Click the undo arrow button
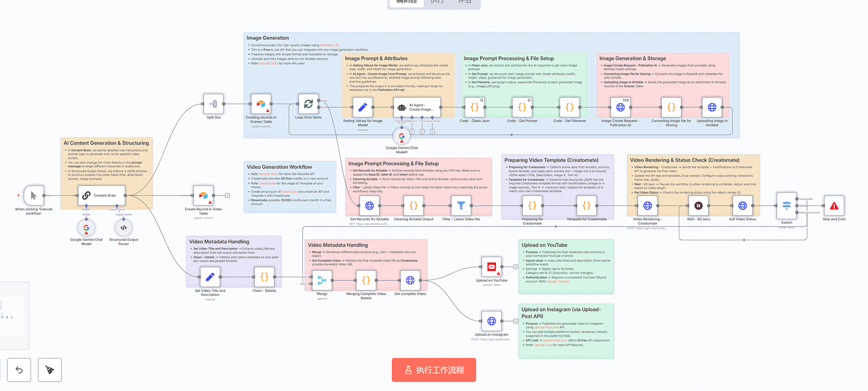This screenshot has height=391, width=868. (19, 370)
